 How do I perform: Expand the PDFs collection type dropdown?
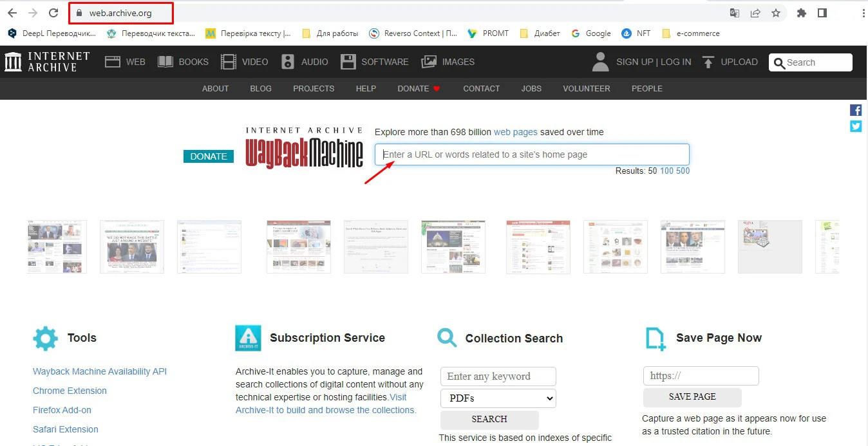click(498, 398)
